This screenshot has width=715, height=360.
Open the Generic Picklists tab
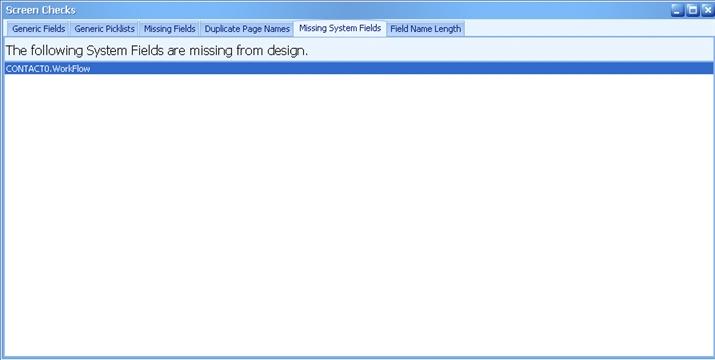(104, 29)
